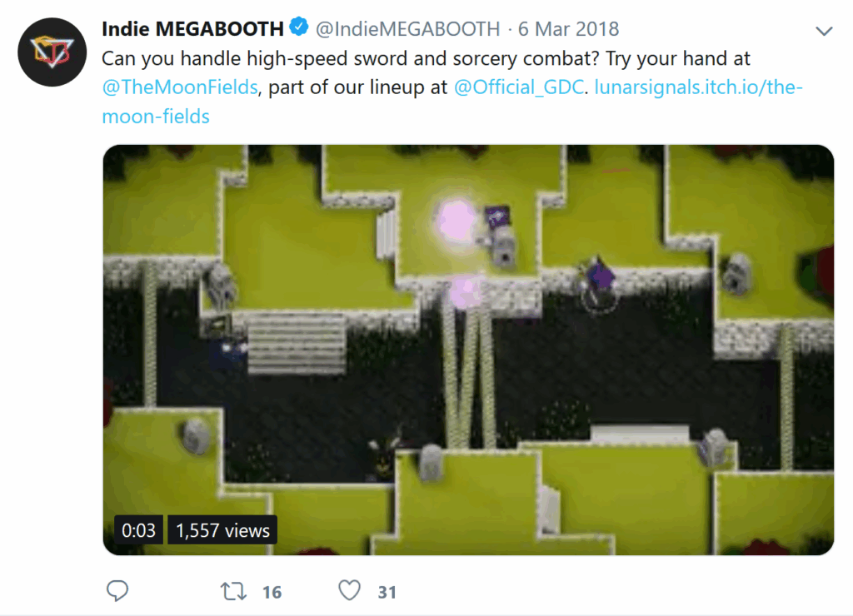Screen dimensions: 853x616
Task: Click the Indie MEGABOOTH profile avatar
Action: coord(52,52)
